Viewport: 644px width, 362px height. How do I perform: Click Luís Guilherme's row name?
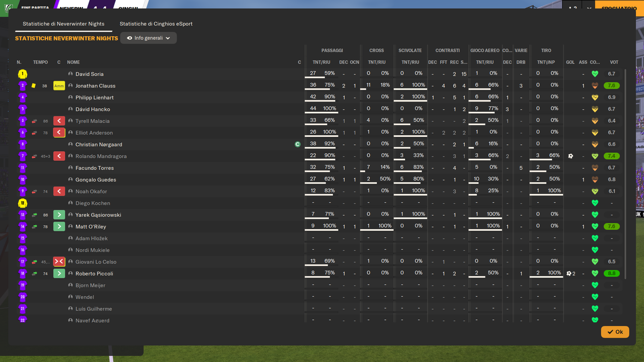(x=94, y=309)
